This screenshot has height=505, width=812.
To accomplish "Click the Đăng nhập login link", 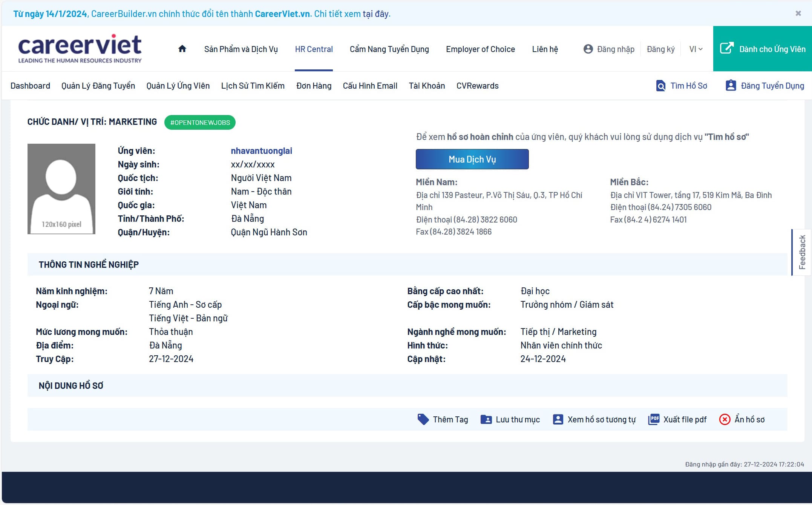I will [616, 49].
